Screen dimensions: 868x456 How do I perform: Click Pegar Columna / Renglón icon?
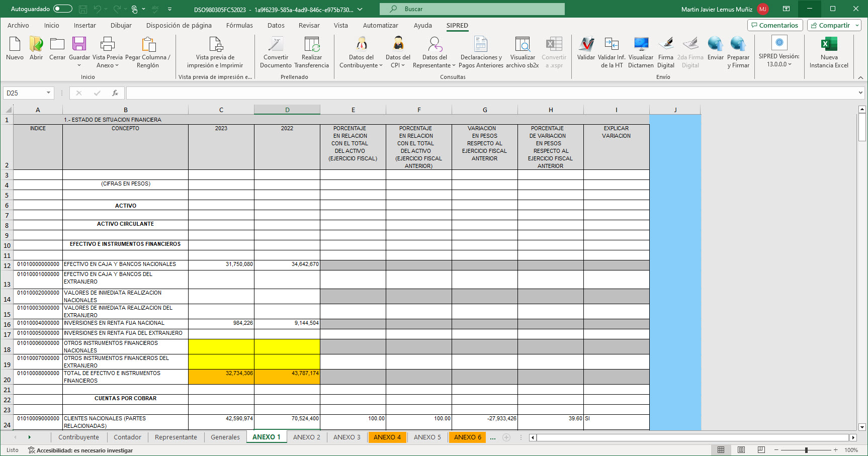click(148, 45)
